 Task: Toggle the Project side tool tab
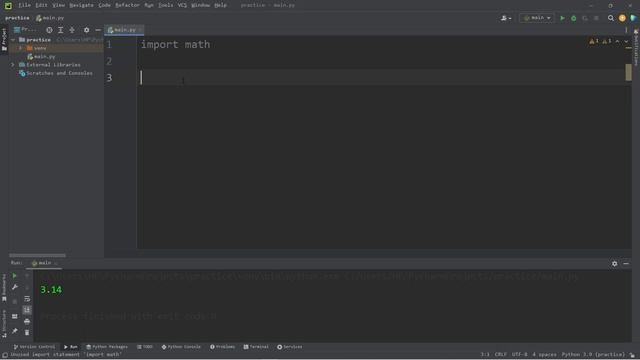(4, 39)
